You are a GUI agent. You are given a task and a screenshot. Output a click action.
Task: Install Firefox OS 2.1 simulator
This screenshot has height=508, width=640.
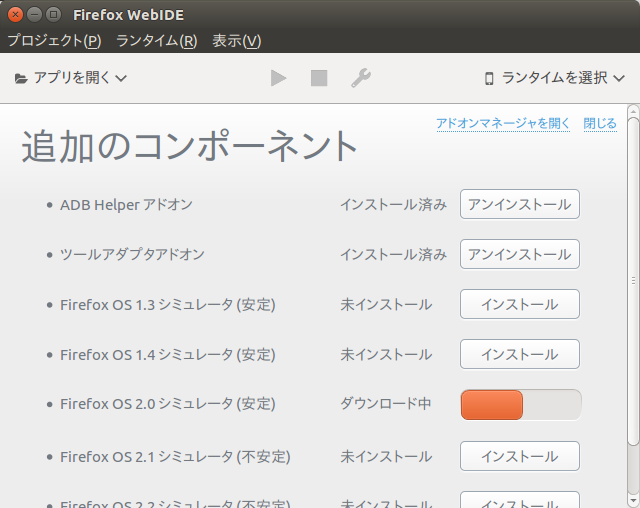click(x=520, y=456)
